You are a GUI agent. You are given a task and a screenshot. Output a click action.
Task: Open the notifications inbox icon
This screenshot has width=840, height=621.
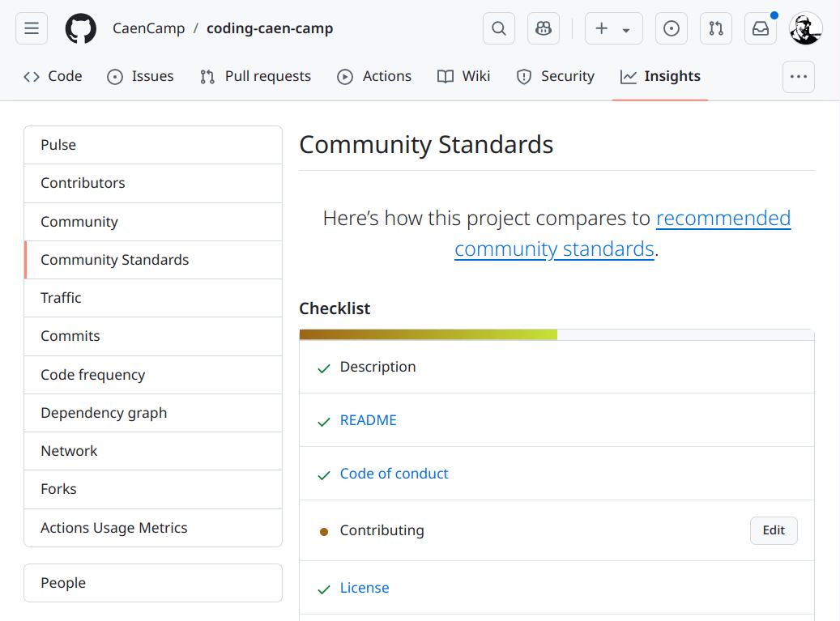pyautogui.click(x=761, y=28)
